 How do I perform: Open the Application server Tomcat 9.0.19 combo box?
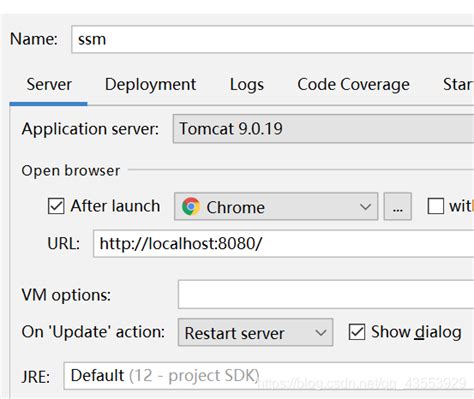click(x=323, y=129)
